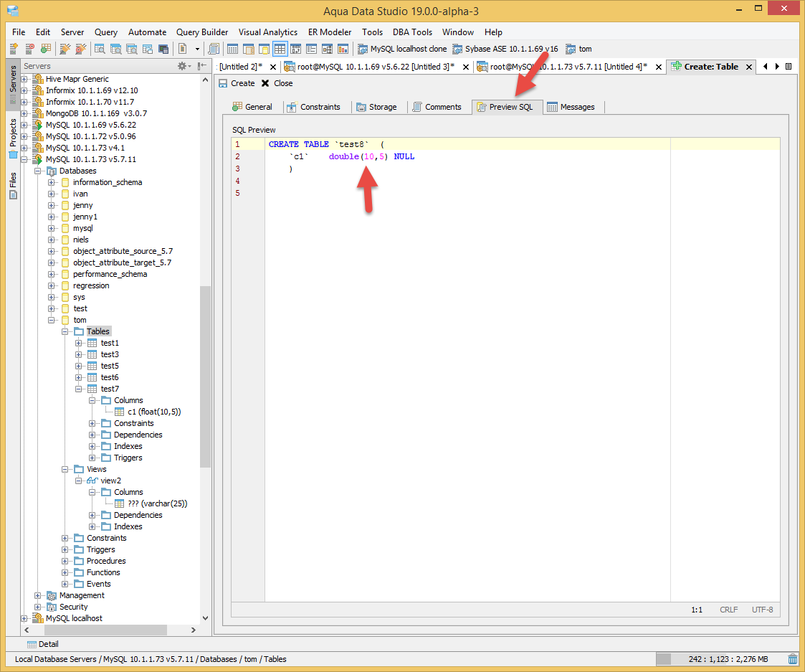This screenshot has width=805, height=672.
Task: Expand the test1 table node
Action: (x=79, y=343)
